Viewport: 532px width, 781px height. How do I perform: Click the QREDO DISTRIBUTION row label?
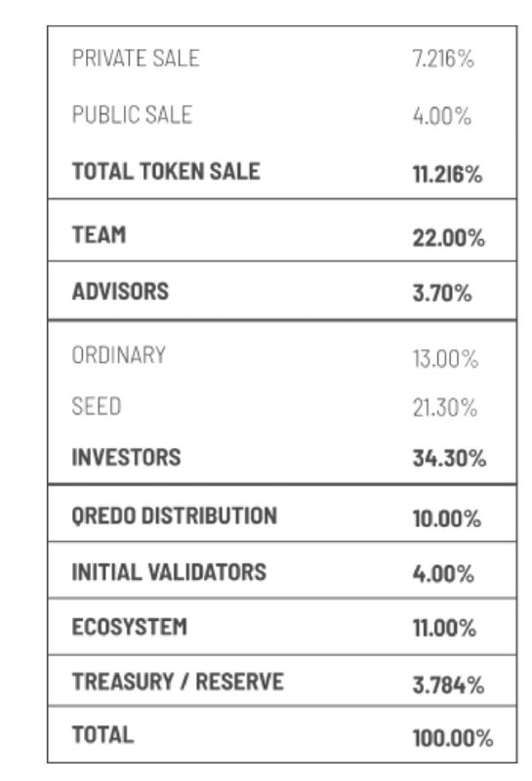tap(175, 516)
